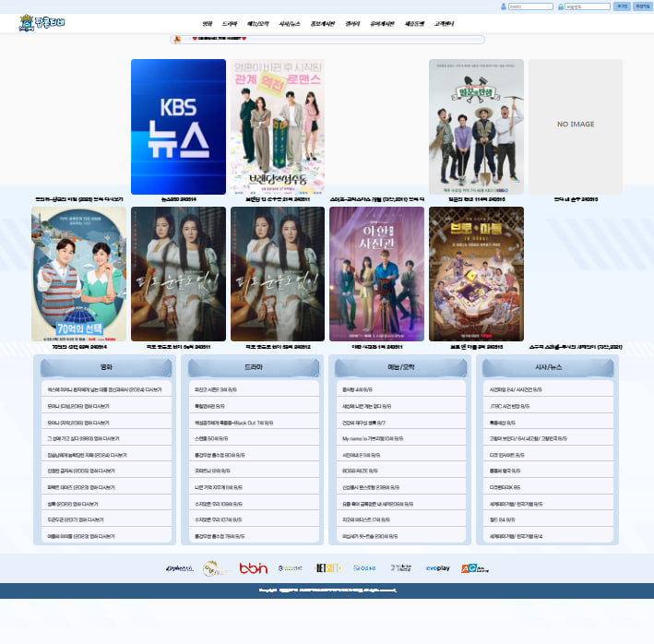Open 고객센터 in the top navigation
Viewport: 654px width, 644px height.
pos(444,24)
